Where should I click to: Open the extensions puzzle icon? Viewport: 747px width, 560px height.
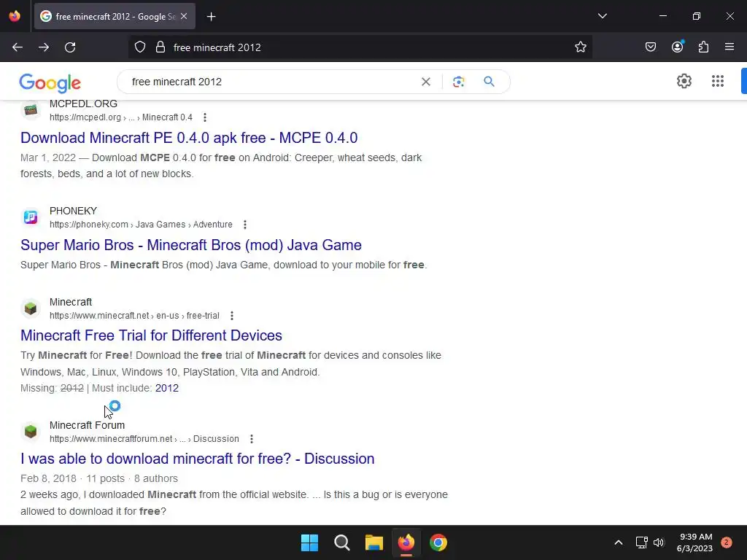coord(703,47)
